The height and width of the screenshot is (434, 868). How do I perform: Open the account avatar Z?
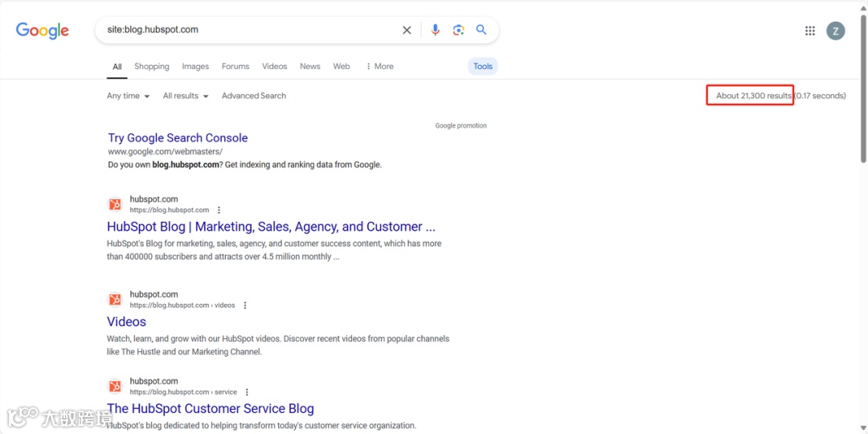(x=836, y=31)
